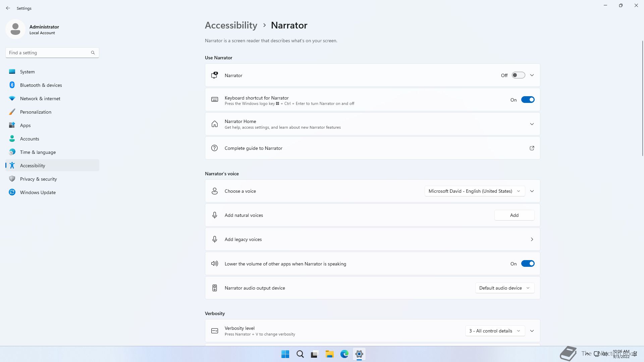Go to Privacy & security settings
Viewport: 644px width, 362px height.
[x=38, y=179]
